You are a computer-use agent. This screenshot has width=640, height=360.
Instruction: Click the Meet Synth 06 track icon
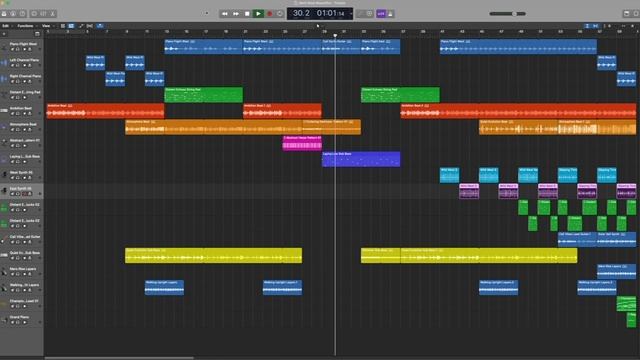4,175
